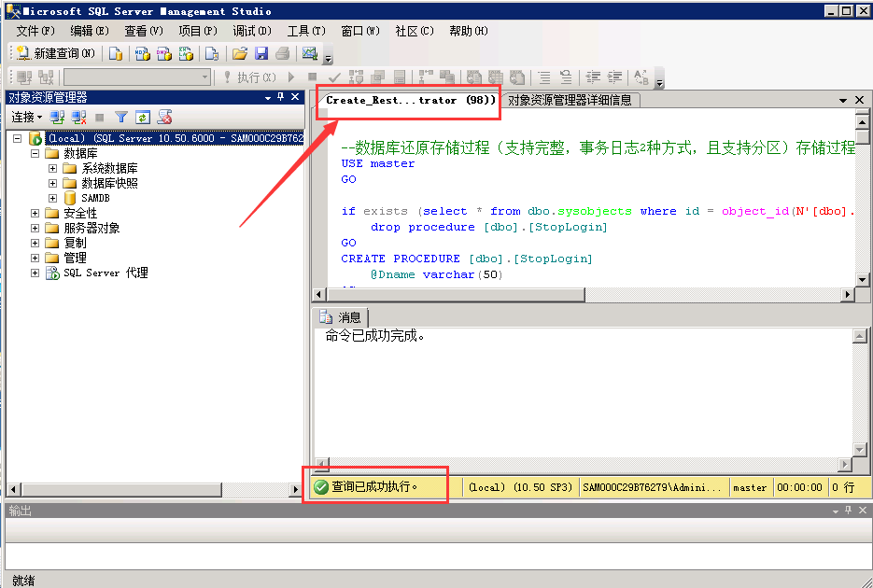Create a new SQL Server Compact query

click(212, 53)
